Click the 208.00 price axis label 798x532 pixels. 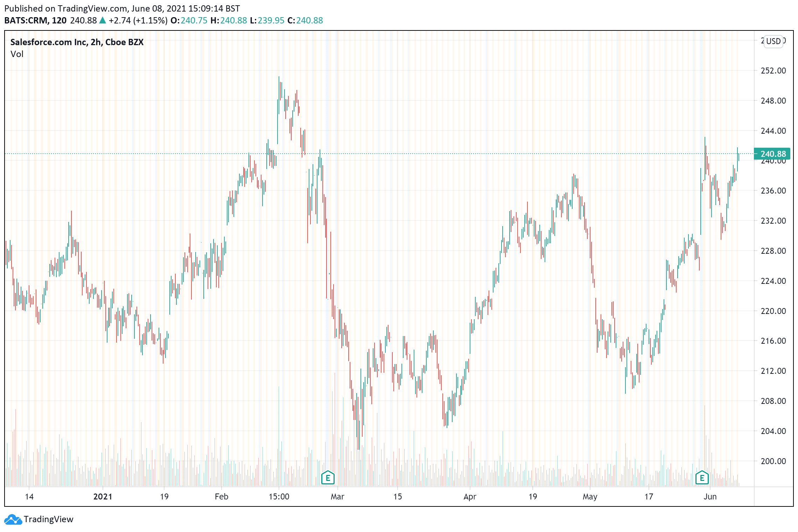pos(773,401)
